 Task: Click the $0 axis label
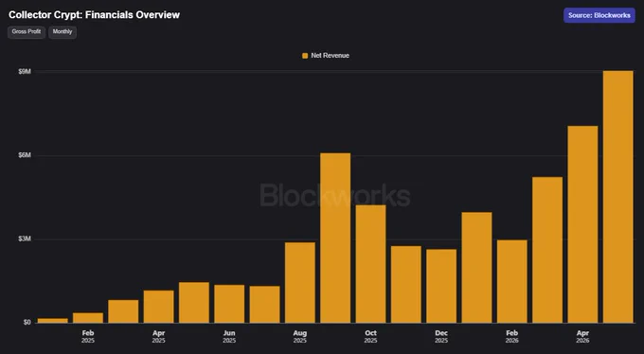click(27, 323)
